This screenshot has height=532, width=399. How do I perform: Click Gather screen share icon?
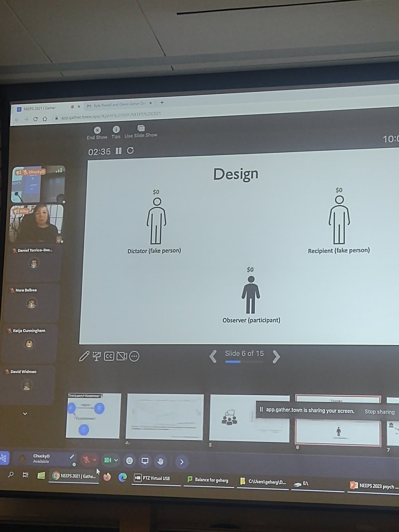coord(145,461)
